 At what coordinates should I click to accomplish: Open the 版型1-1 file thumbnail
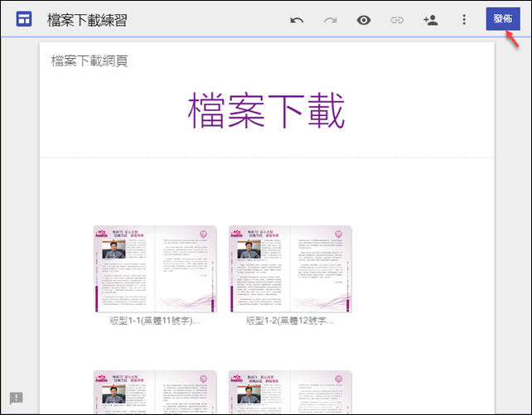(x=155, y=269)
